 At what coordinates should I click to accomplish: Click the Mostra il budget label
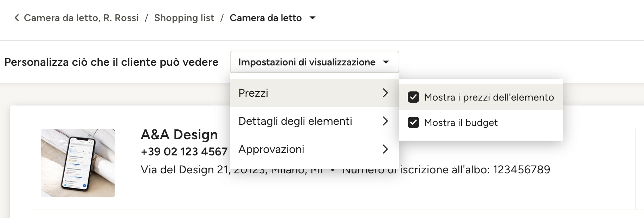[x=461, y=122]
